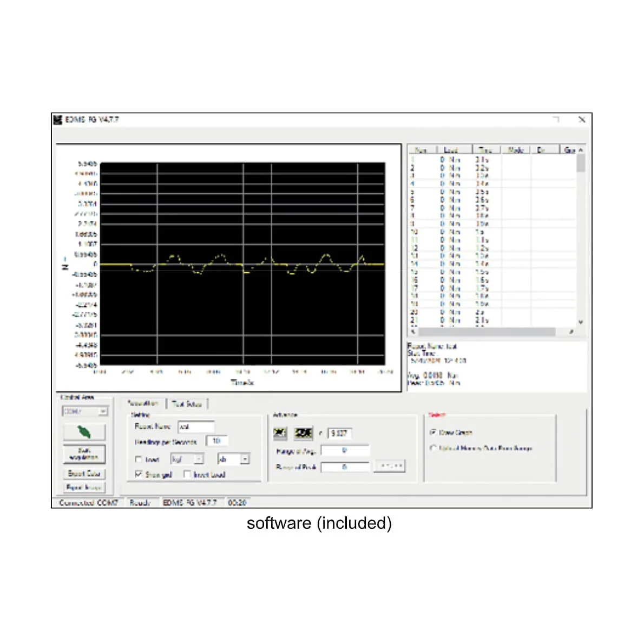Image resolution: width=644 pixels, height=644 pixels.
Task: Click the Report Name input field
Action: tap(196, 427)
